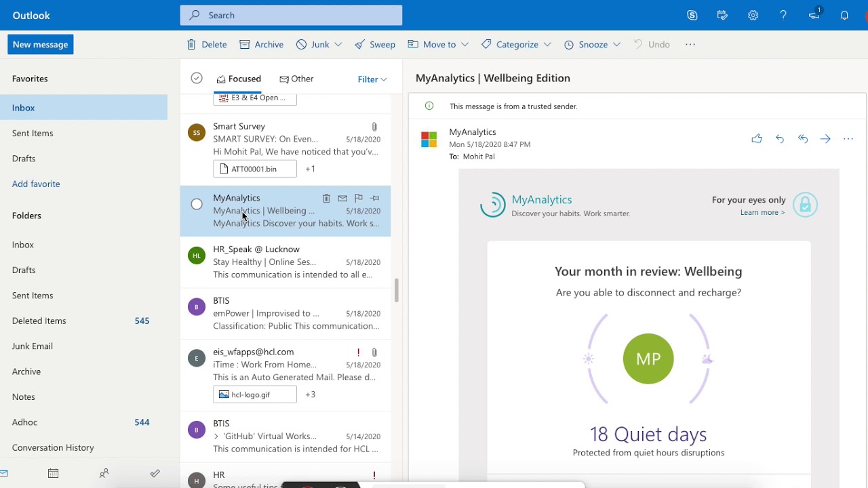Show +1 more attachment on Smart Survey
The image size is (868, 488).
point(310,169)
